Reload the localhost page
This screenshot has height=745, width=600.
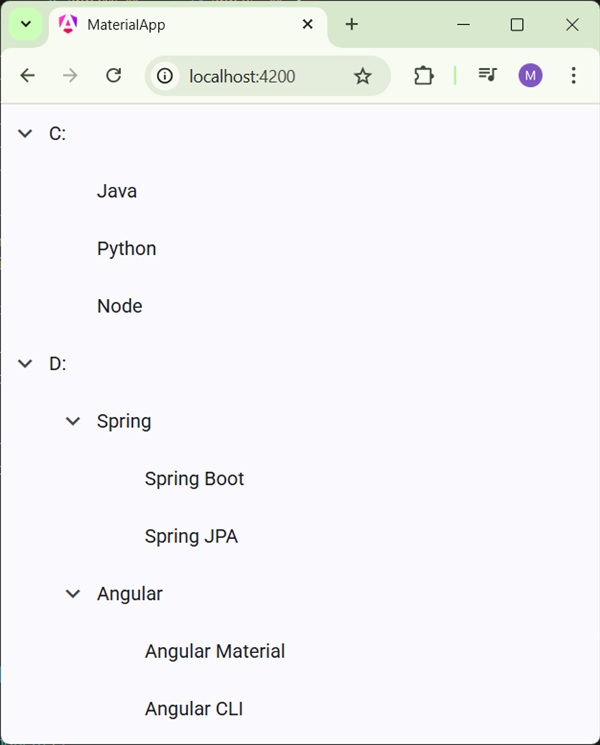click(114, 76)
